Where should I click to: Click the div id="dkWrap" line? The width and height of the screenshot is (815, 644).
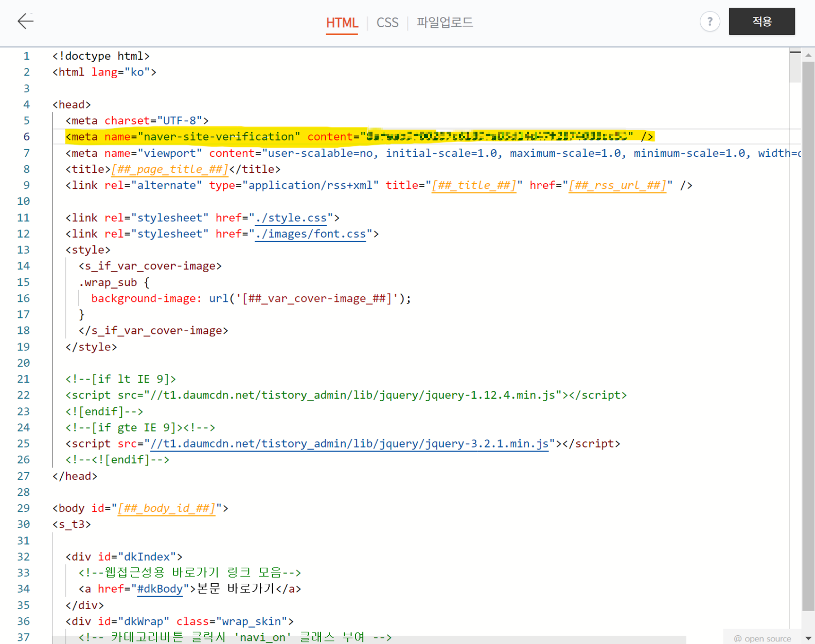[x=180, y=621]
